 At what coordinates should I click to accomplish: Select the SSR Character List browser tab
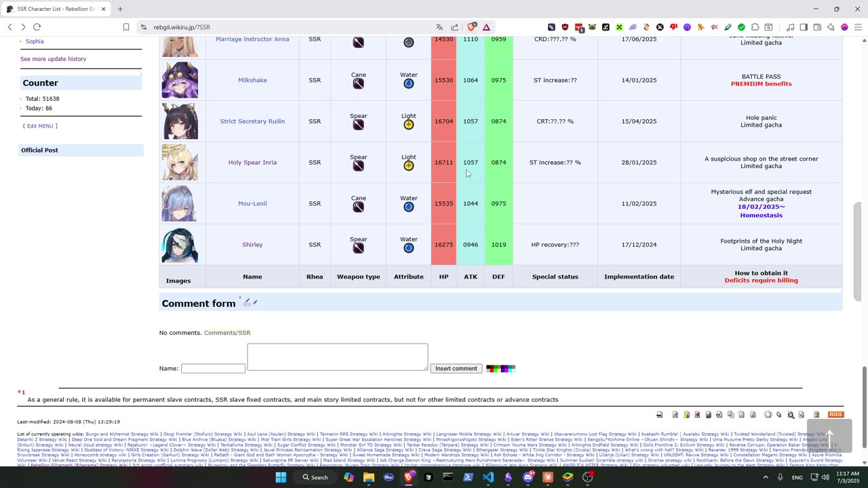[56, 9]
